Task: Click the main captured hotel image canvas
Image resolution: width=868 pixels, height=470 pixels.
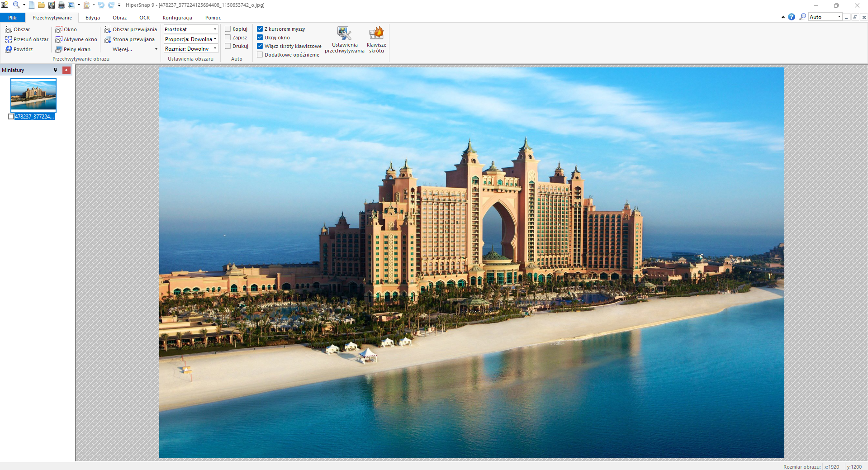Action: 471,263
